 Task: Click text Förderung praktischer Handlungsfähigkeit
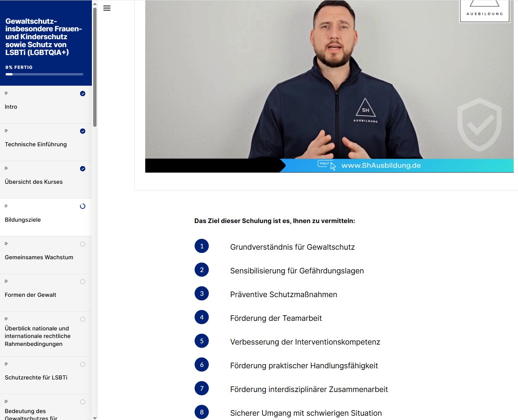[304, 366]
